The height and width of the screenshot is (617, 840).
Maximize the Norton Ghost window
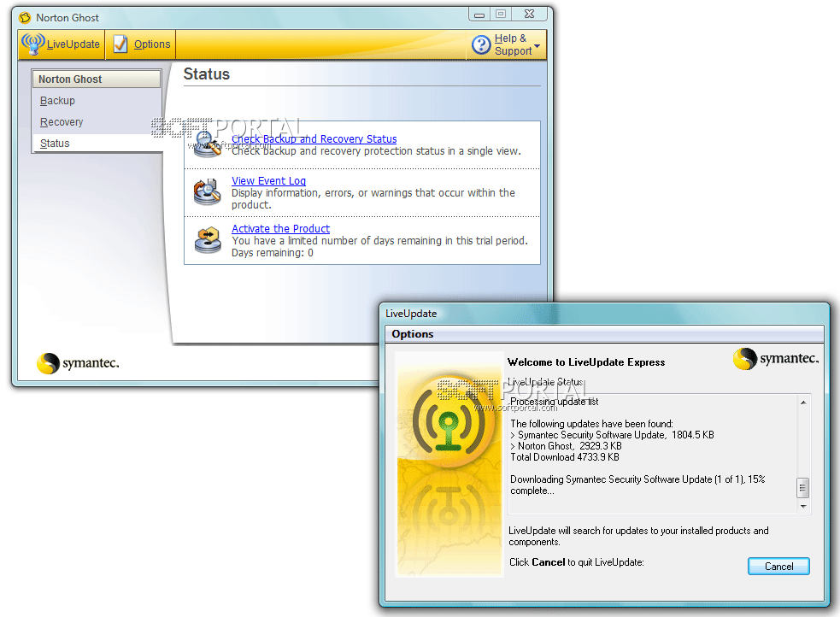(501, 15)
